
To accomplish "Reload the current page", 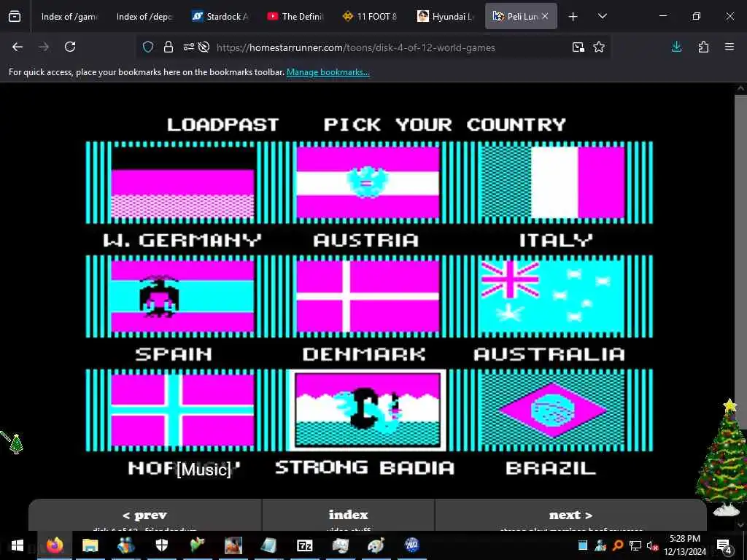I will [x=70, y=47].
